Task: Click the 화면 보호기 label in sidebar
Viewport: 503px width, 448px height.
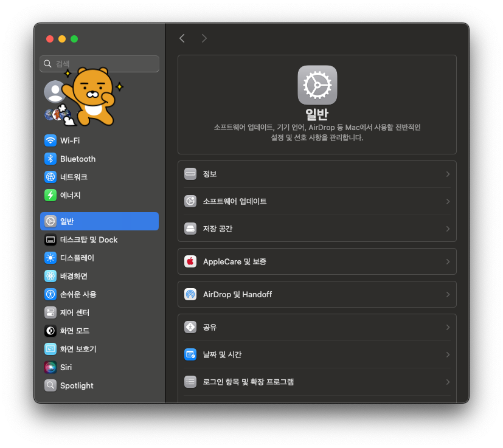Action: click(x=78, y=349)
